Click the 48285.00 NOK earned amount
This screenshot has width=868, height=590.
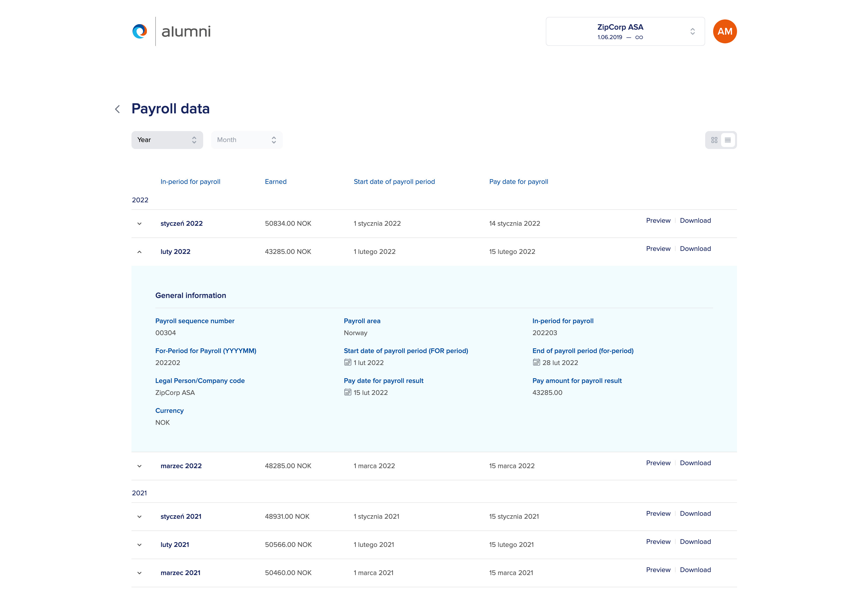tap(288, 466)
